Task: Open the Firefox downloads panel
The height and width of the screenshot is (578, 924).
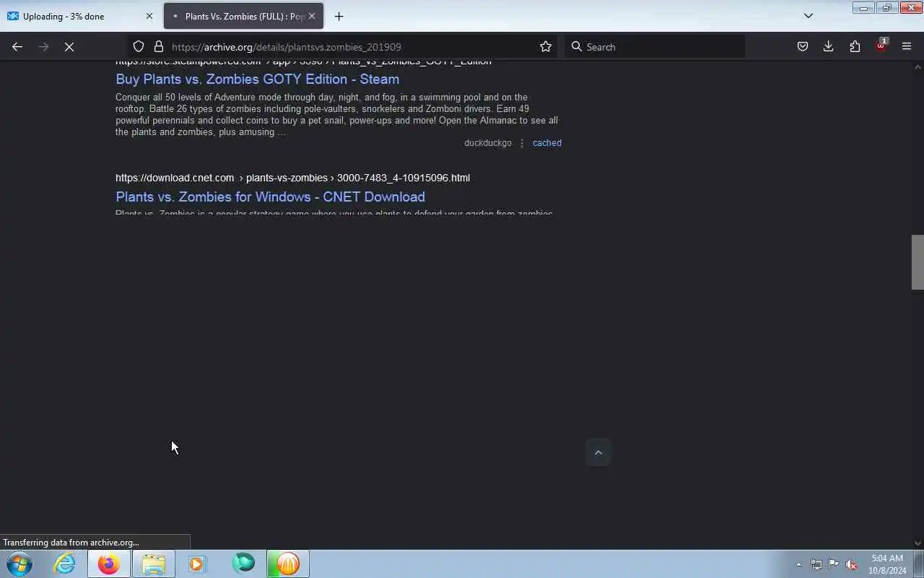Action: pos(829,46)
